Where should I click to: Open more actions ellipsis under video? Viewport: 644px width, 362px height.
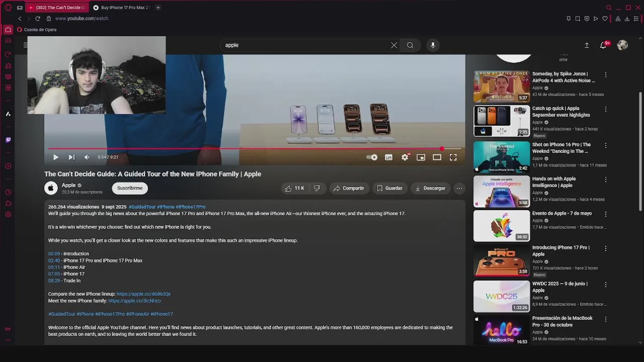459,188
